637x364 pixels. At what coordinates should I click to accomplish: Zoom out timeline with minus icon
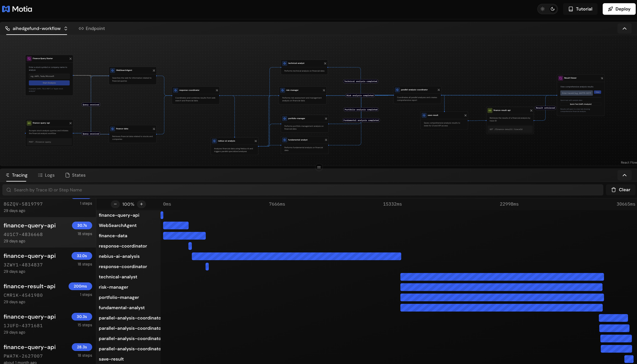pos(115,204)
